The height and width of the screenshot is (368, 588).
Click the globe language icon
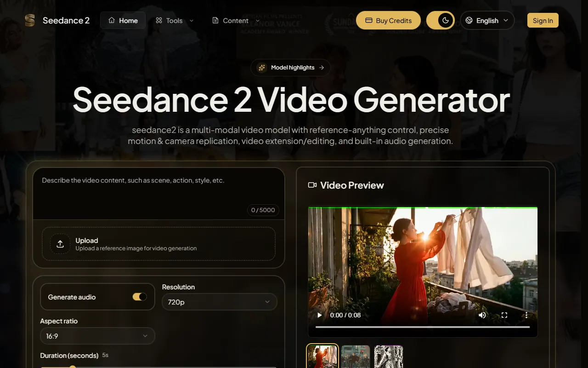[469, 20]
